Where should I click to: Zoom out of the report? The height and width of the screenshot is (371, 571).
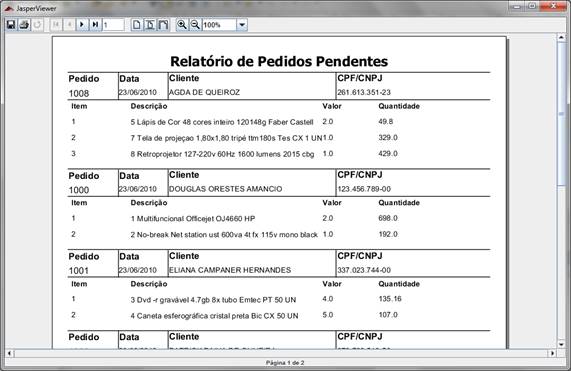pos(195,25)
